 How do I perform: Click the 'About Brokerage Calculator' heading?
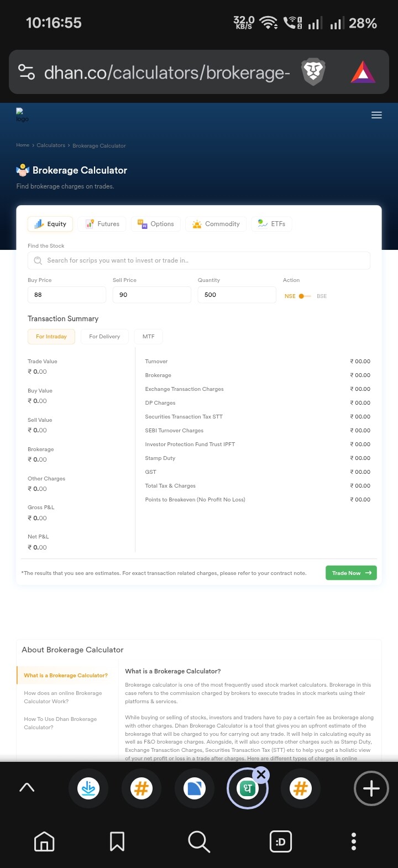[72, 650]
